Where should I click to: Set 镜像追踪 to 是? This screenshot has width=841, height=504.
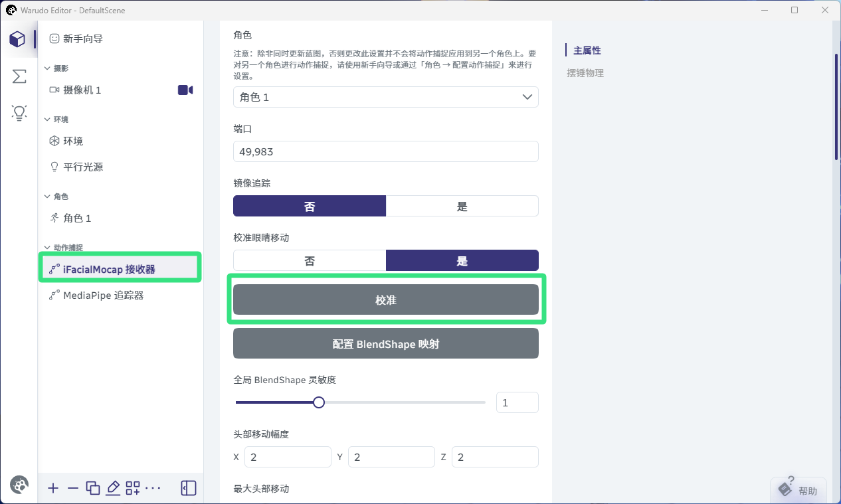[x=462, y=206]
